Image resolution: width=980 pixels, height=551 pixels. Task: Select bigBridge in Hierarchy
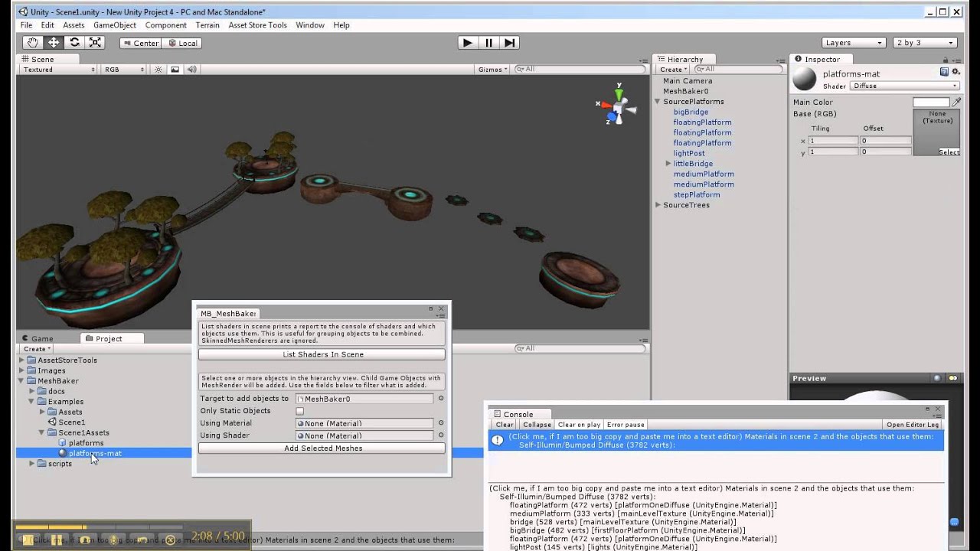(691, 112)
